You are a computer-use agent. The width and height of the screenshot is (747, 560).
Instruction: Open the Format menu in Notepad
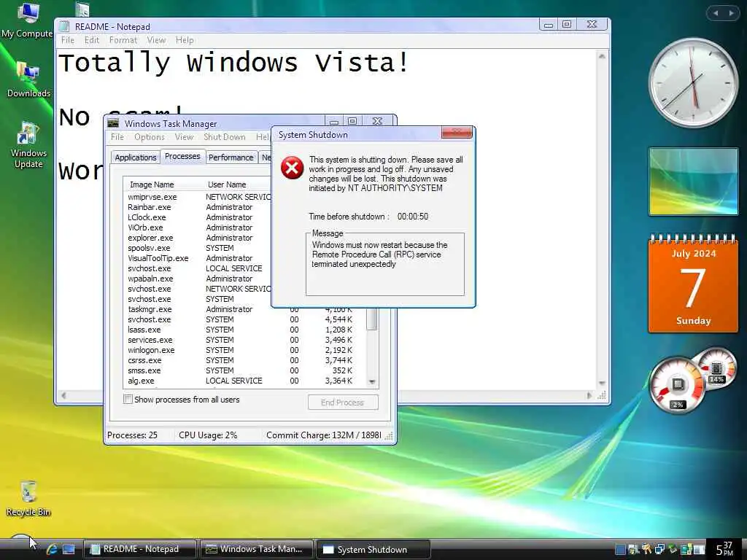[x=123, y=40]
